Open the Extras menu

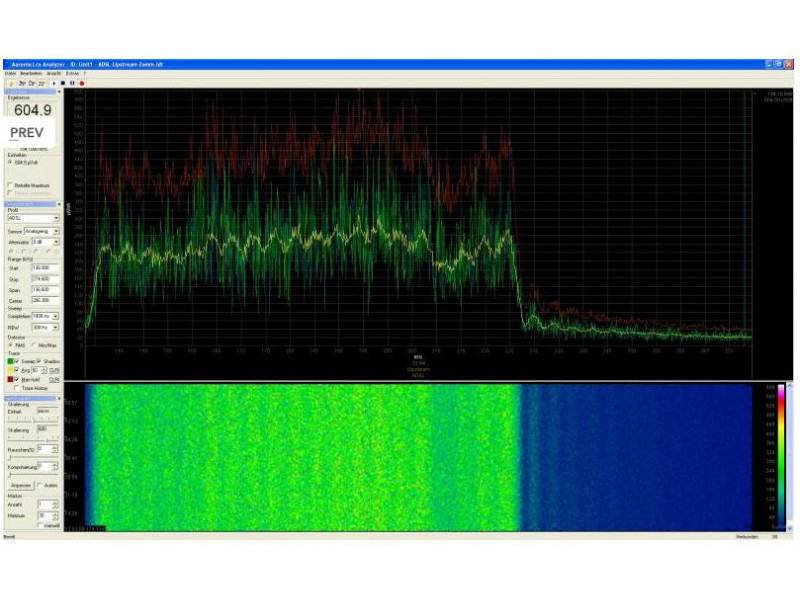(x=72, y=73)
